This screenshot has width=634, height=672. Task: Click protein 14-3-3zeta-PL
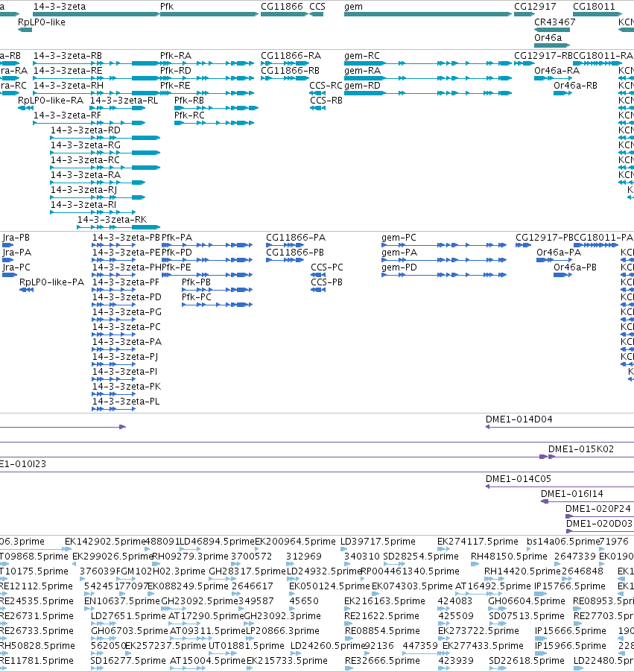[126, 402]
